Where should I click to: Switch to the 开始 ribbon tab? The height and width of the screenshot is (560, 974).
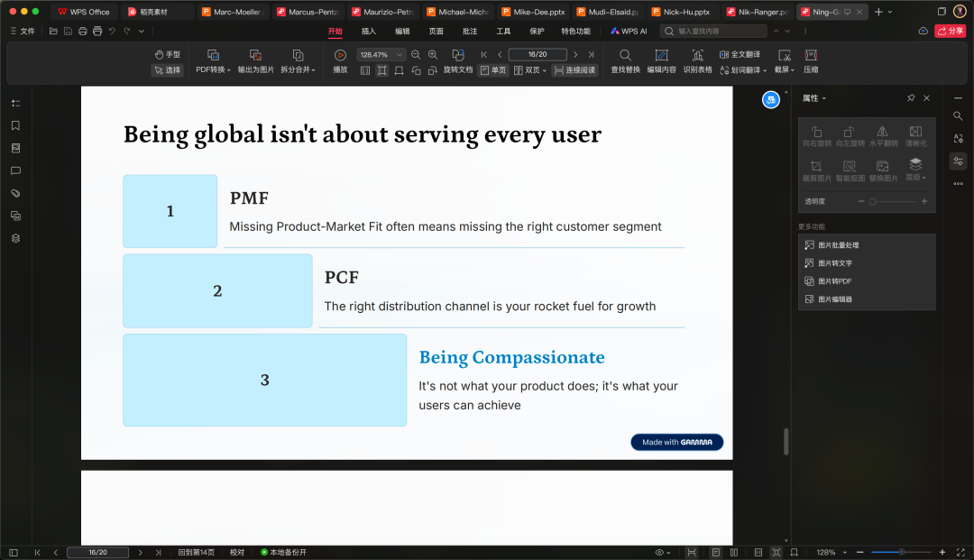[x=335, y=31]
